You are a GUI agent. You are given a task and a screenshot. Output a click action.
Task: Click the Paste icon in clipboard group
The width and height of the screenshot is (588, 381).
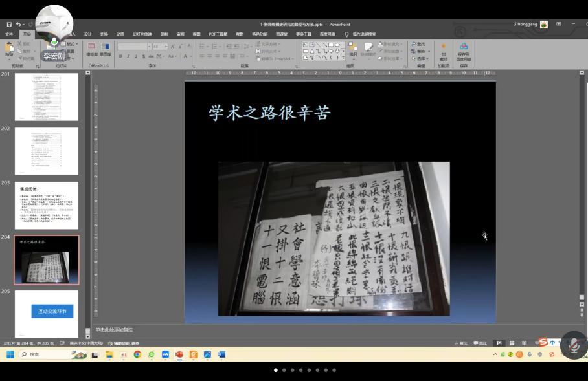9,49
